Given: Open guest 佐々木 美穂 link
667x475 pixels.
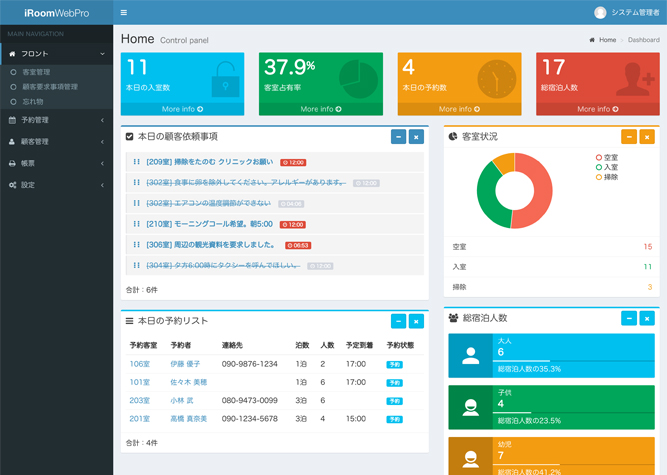Looking at the screenshot, I should point(188,382).
